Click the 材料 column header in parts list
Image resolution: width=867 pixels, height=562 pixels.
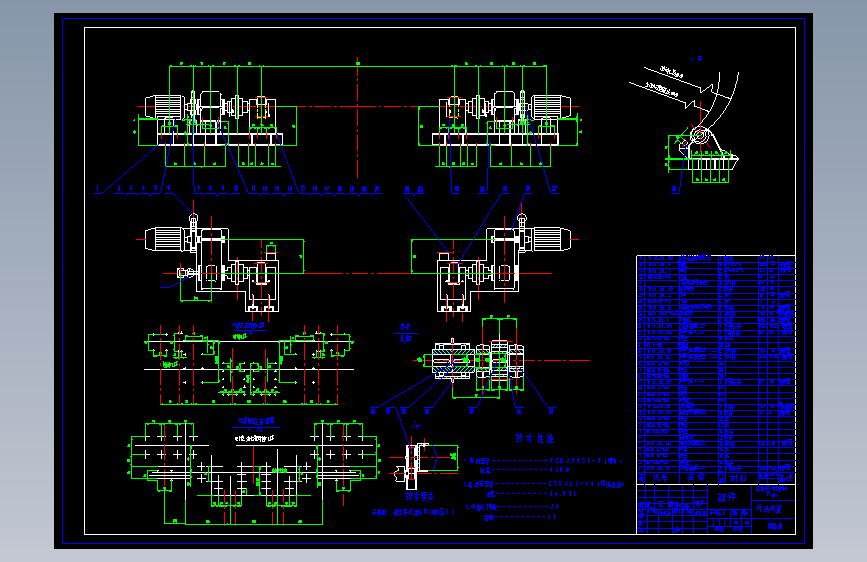pos(738,477)
